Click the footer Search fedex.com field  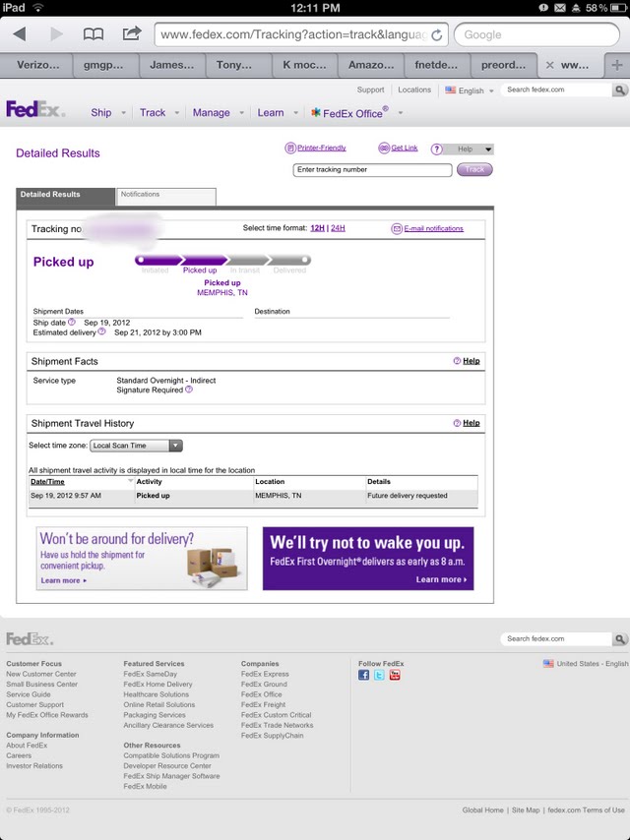(556, 638)
